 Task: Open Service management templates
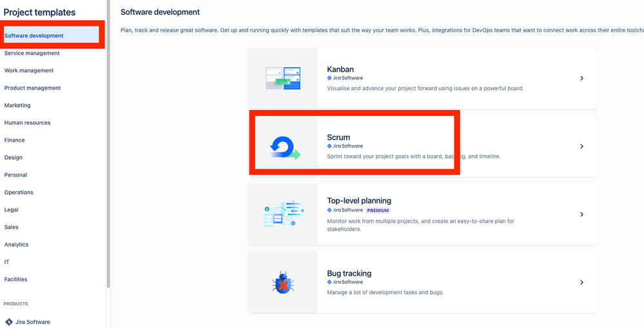[x=32, y=53]
